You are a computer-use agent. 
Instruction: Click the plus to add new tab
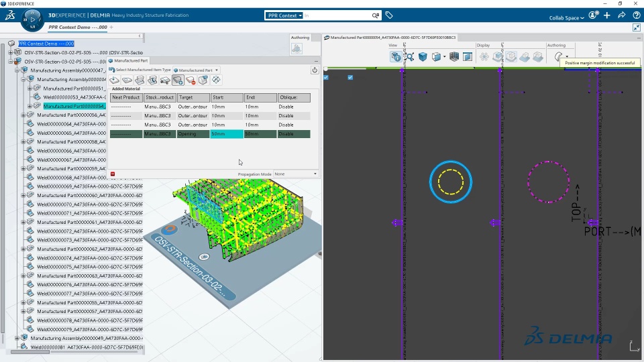[111, 27]
